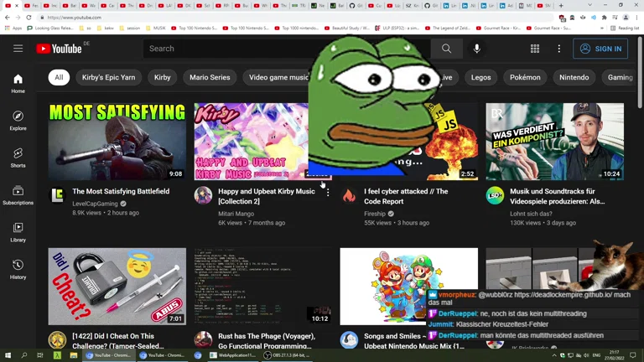Go to Shorts in the sidebar
This screenshot has width=644, height=362.
click(x=18, y=158)
